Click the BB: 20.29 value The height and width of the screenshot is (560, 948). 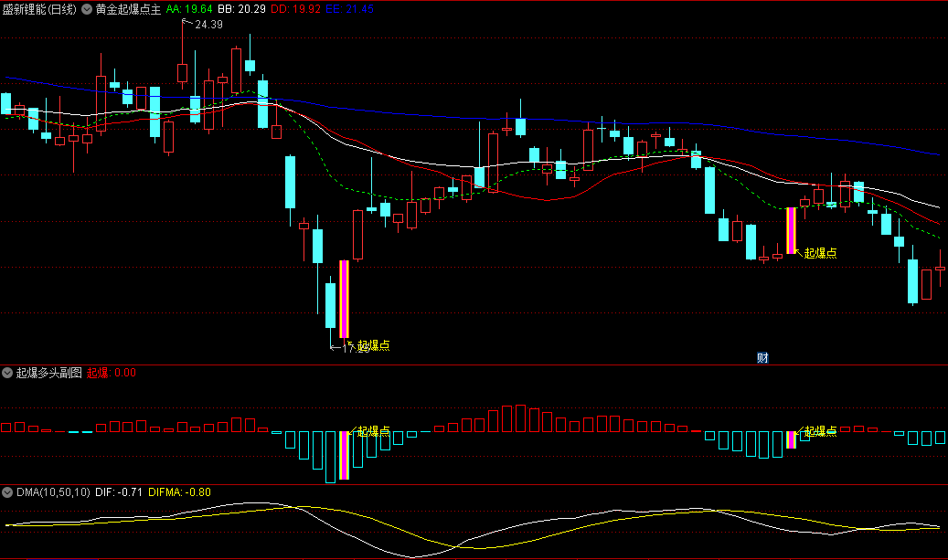(242, 9)
